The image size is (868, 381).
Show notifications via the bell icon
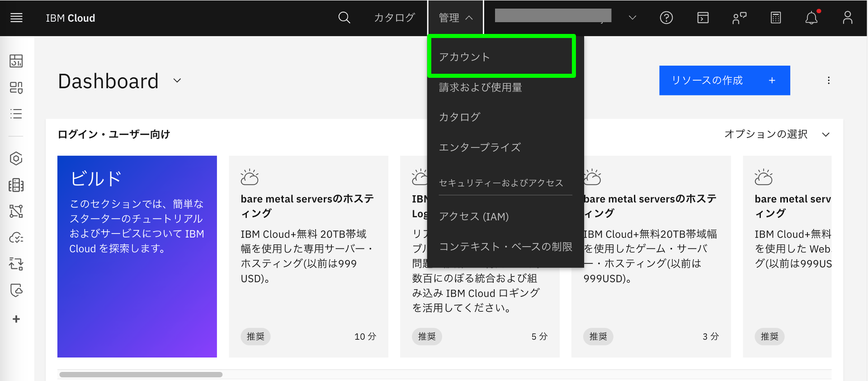click(812, 18)
